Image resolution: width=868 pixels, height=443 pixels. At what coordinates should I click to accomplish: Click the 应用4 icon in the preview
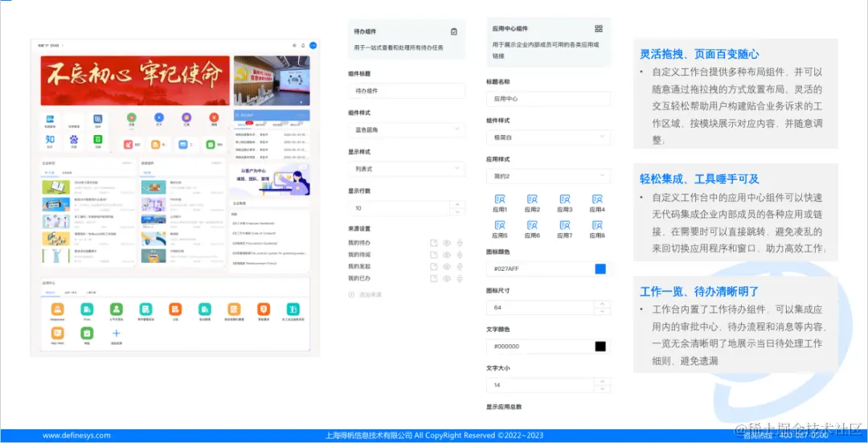597,199
